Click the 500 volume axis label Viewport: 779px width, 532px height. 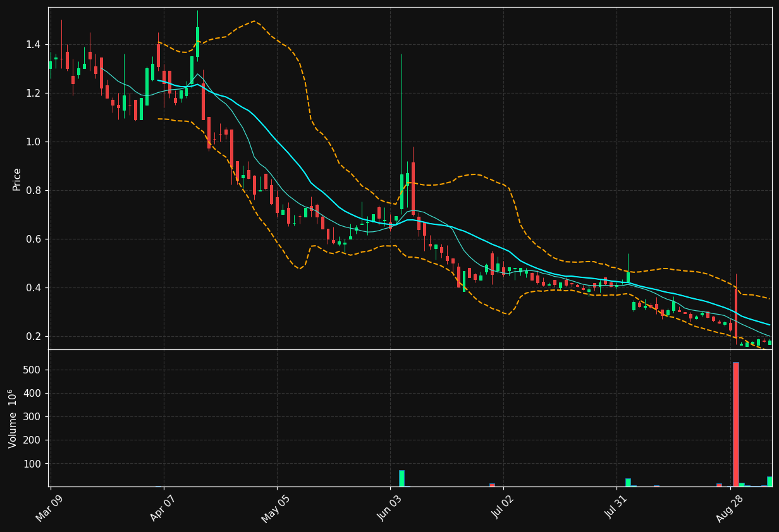click(x=32, y=370)
